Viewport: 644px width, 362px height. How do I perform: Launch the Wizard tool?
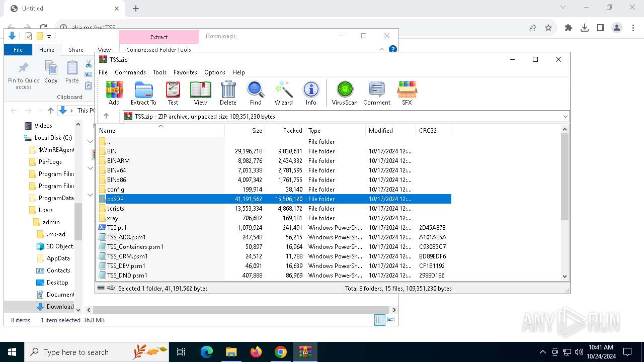tap(283, 94)
